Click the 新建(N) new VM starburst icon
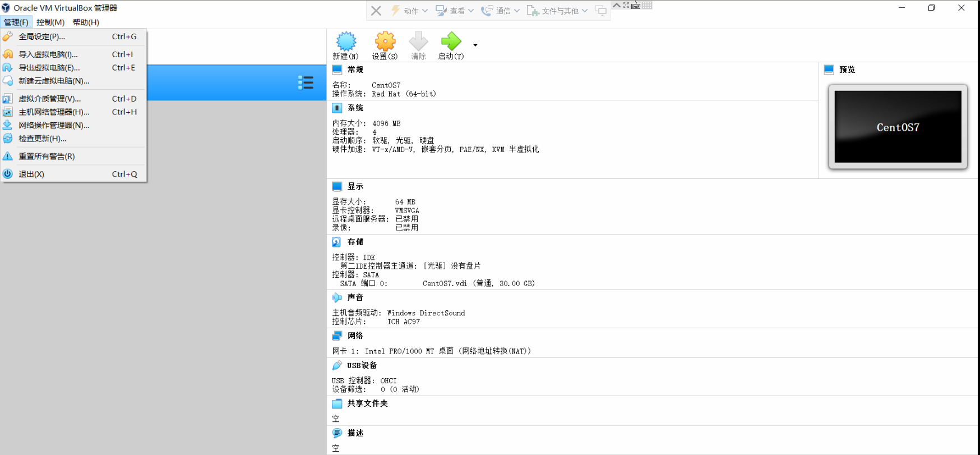 click(x=346, y=42)
